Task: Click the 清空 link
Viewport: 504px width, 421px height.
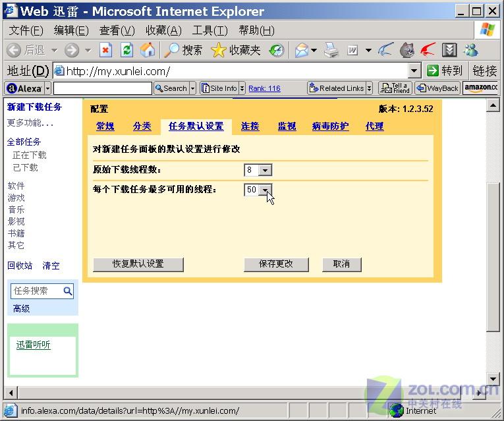Action: (51, 266)
